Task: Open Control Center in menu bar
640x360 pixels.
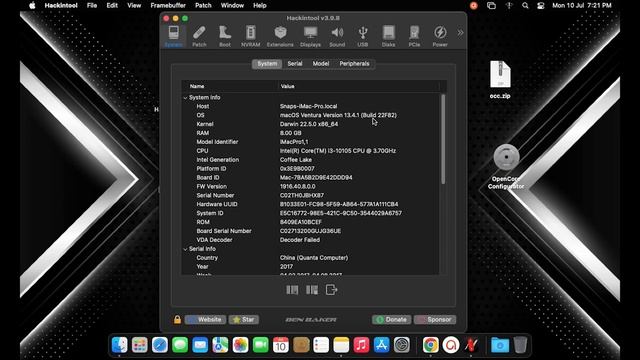Action: click(541, 5)
